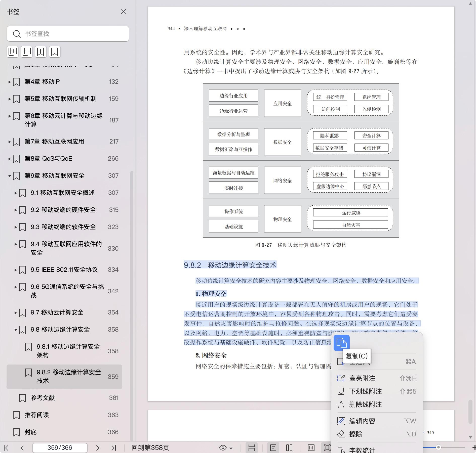This screenshot has width=476, height=453.
Task: Expand the 9.7 移动云计算安全 bookmark
Action: coord(16,312)
